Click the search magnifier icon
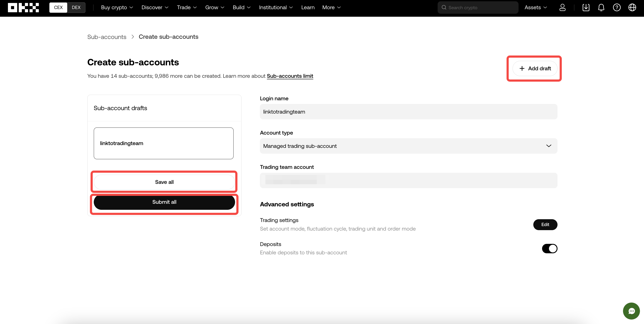The height and width of the screenshot is (324, 644). (x=444, y=7)
